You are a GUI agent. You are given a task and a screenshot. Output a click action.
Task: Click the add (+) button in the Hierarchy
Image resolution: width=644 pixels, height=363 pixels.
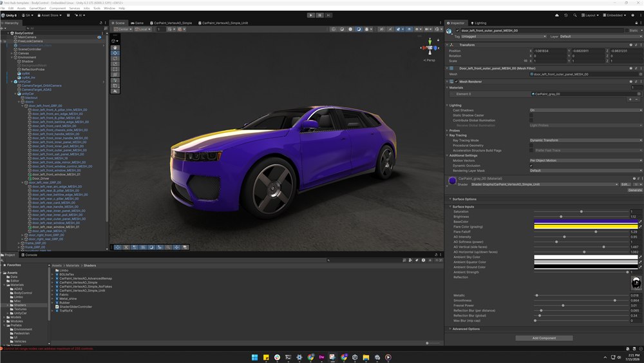click(3, 28)
